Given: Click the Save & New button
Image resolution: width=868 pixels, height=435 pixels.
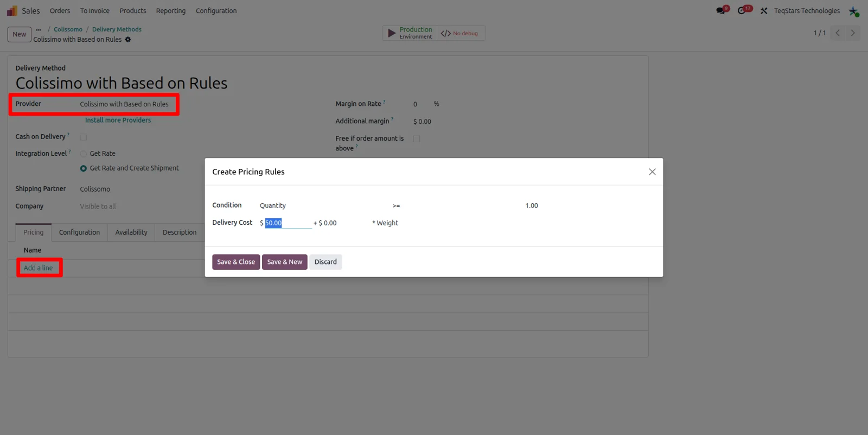Looking at the screenshot, I should (x=285, y=262).
